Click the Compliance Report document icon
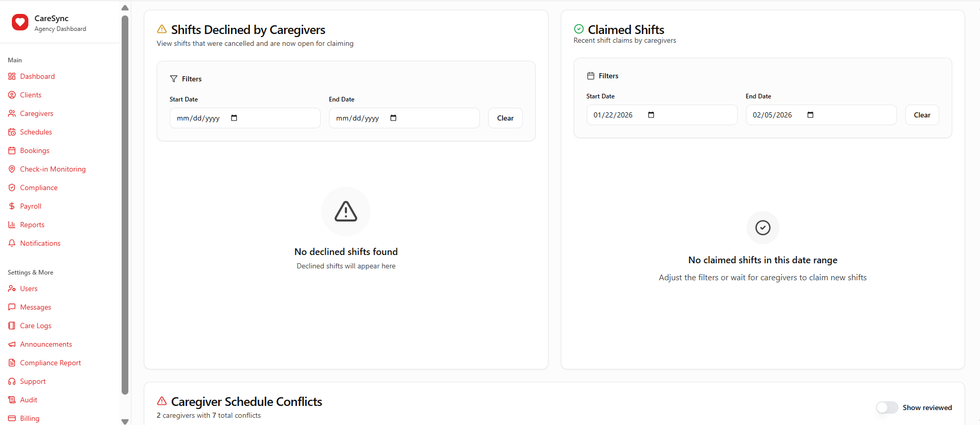Screen dimensions: 980x425 point(12,363)
